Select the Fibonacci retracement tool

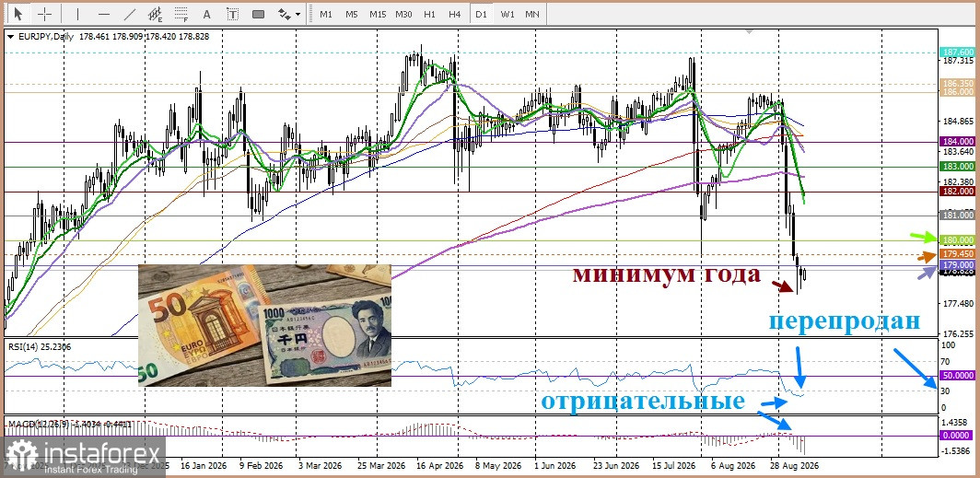(x=181, y=13)
